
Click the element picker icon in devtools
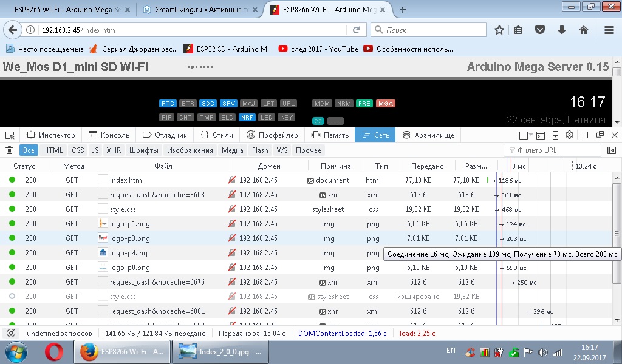coord(10,135)
